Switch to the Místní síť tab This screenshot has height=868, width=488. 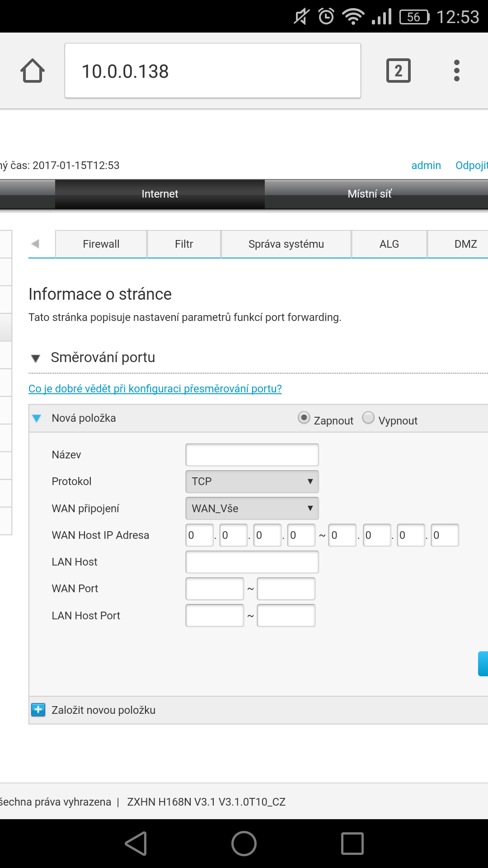coord(369,194)
